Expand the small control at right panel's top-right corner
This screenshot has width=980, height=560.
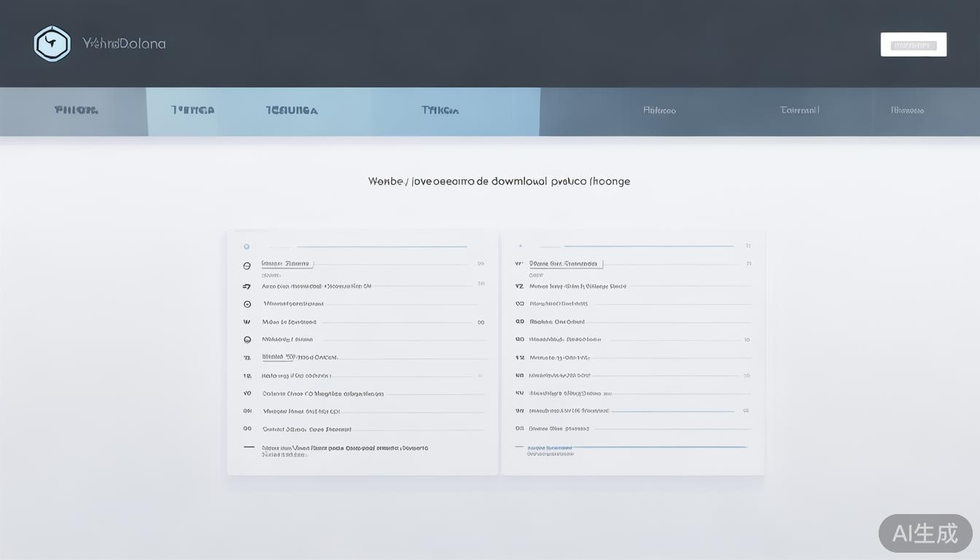click(x=747, y=246)
